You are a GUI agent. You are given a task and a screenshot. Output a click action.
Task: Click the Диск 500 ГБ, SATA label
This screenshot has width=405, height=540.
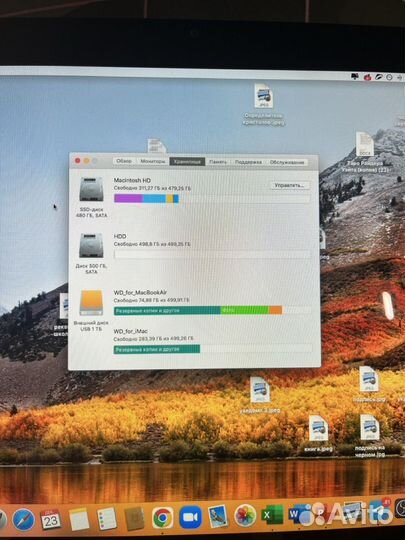tap(92, 269)
